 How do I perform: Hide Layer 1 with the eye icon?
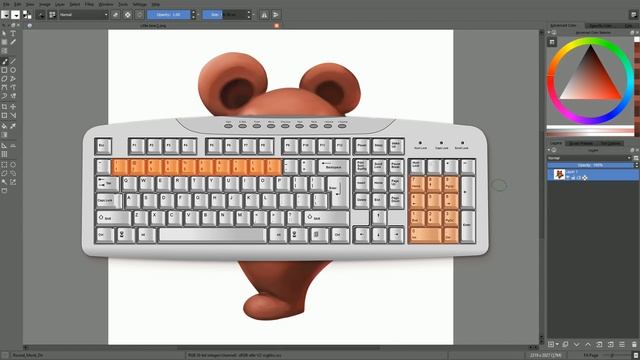[x=568, y=178]
